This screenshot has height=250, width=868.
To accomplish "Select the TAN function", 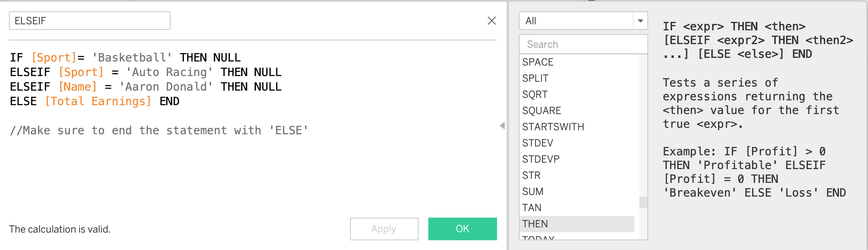I will tap(531, 208).
